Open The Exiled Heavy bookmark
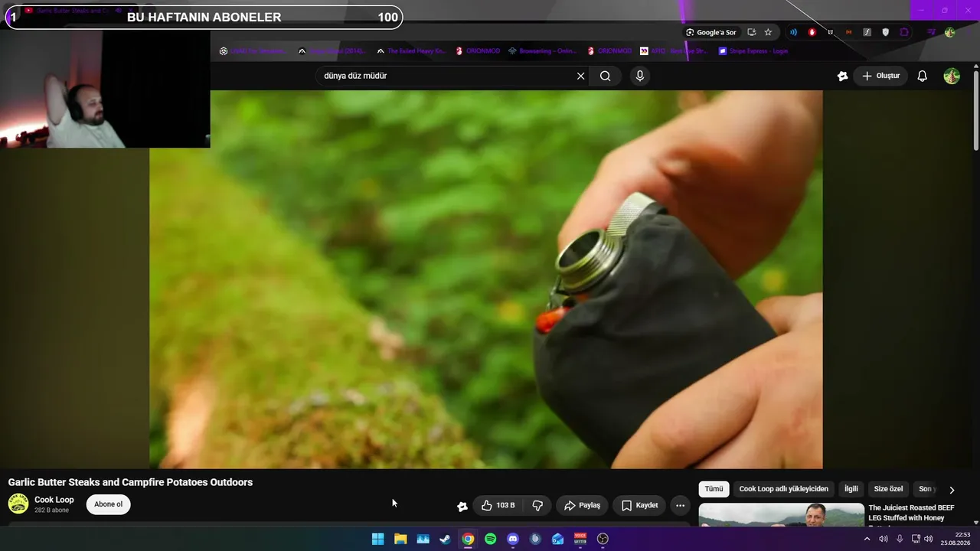The width and height of the screenshot is (980, 551). pos(410,51)
